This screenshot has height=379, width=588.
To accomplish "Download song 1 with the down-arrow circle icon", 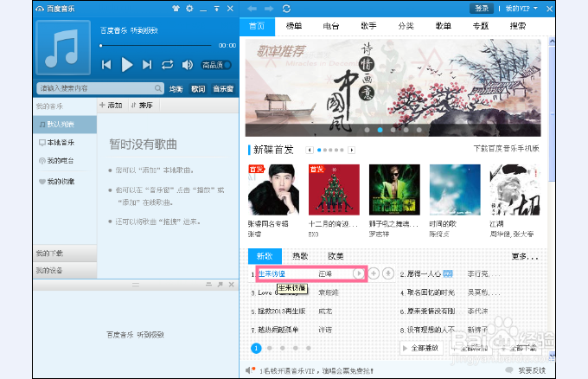I will click(x=388, y=273).
